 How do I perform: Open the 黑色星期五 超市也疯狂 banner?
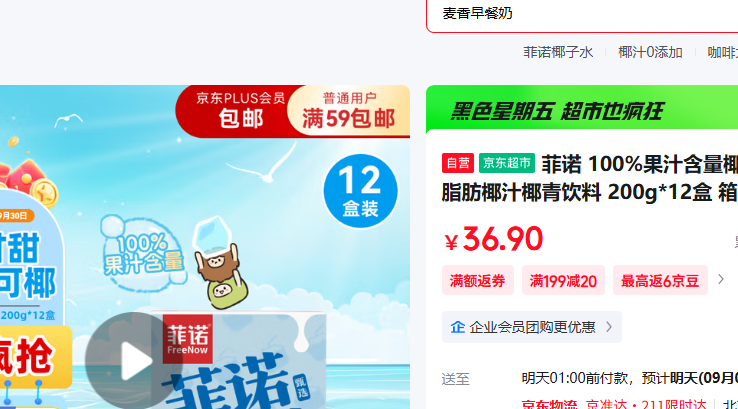click(x=582, y=111)
